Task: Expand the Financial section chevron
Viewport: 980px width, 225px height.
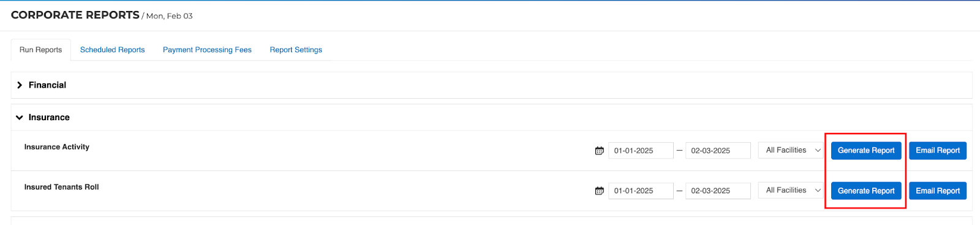Action: pyautogui.click(x=20, y=85)
